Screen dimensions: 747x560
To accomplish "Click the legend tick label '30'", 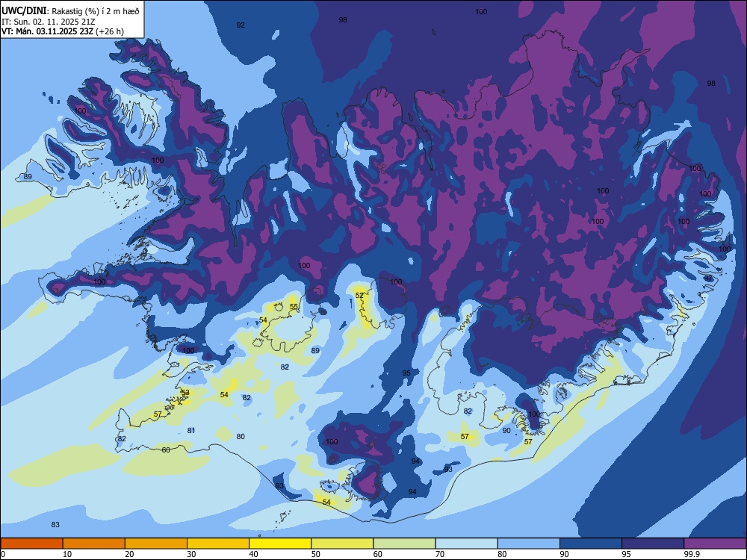I will coord(191,554).
